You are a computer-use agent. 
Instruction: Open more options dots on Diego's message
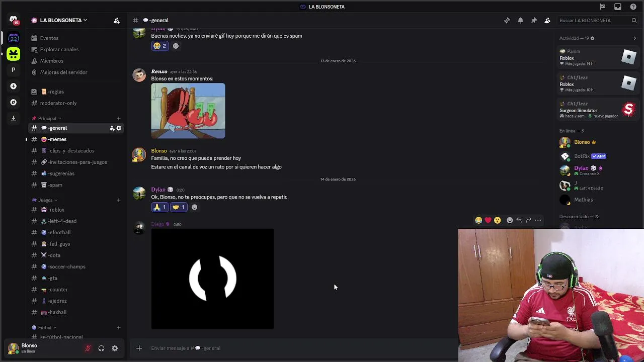538,220
